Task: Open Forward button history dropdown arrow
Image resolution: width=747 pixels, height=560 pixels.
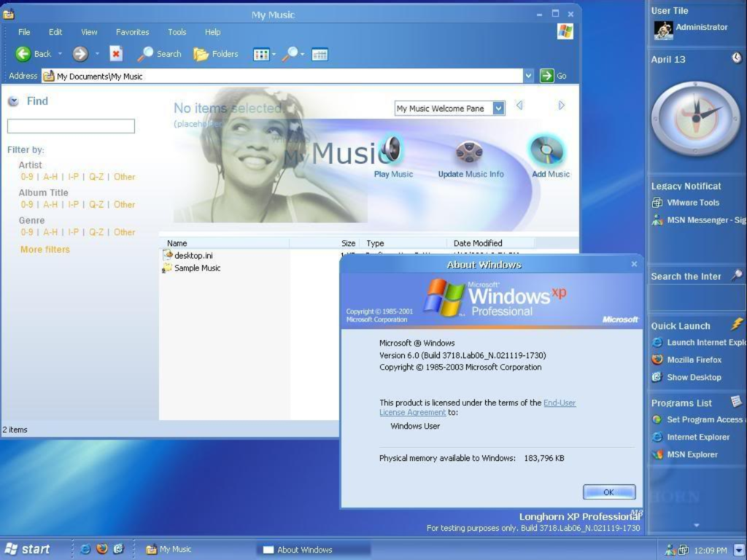Action: point(97,54)
